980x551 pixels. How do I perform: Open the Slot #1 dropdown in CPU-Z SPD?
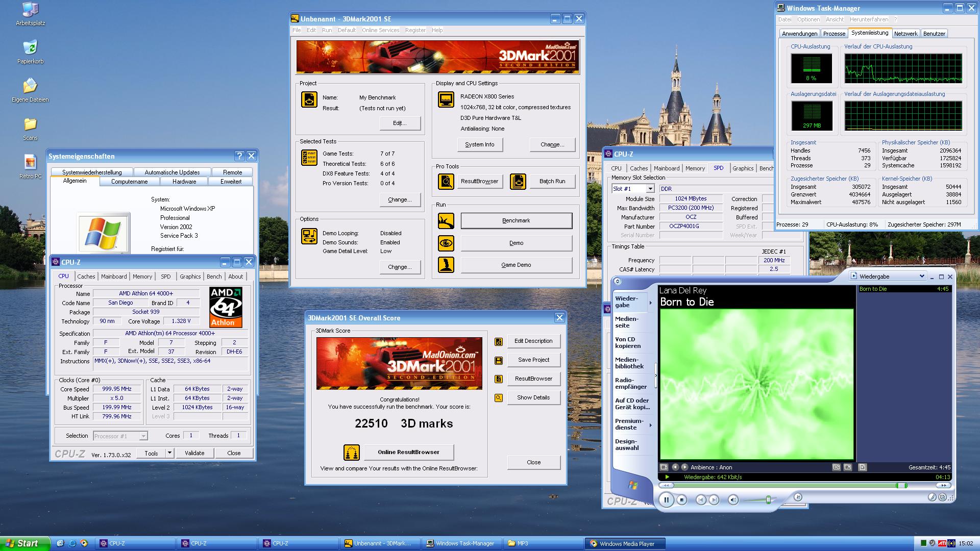[x=650, y=189]
